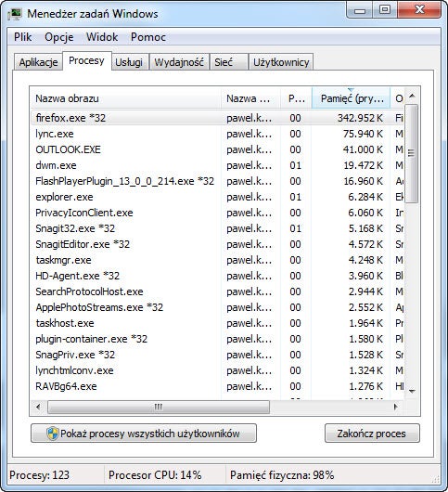Select the SnagPriv.exe *32 process
The height and width of the screenshot is (492, 448).
(218, 355)
